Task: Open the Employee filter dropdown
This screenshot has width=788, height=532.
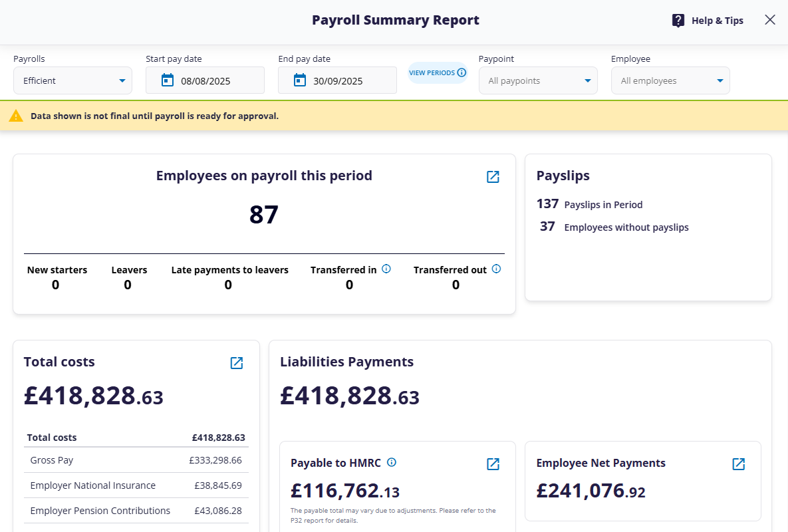Action: tap(670, 80)
